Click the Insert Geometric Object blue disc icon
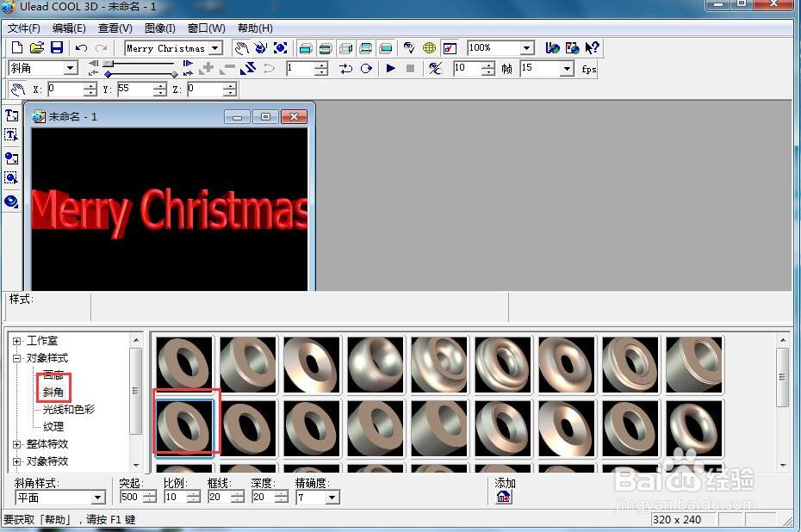The width and height of the screenshot is (801, 532). pos(11,201)
